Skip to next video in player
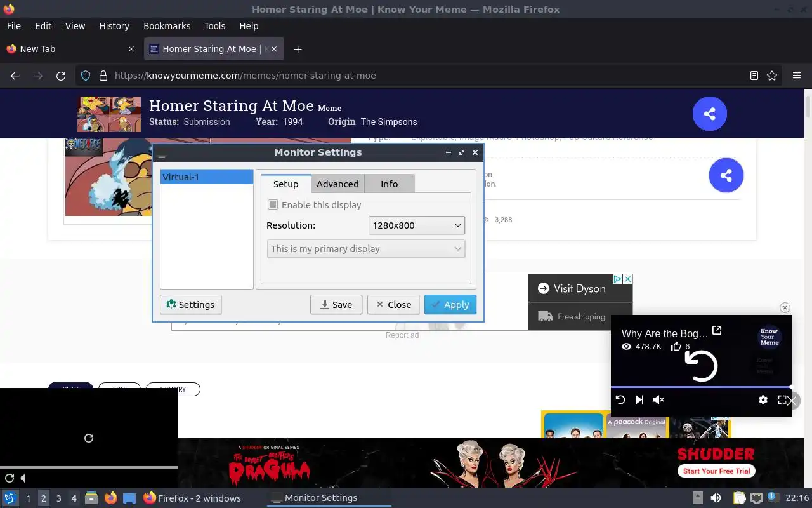 (x=639, y=399)
